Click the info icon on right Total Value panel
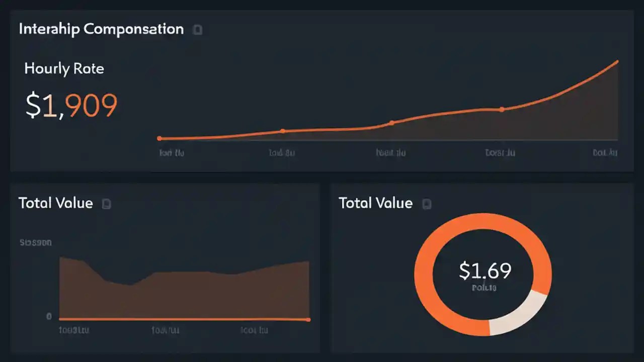The image size is (644, 362). (427, 204)
